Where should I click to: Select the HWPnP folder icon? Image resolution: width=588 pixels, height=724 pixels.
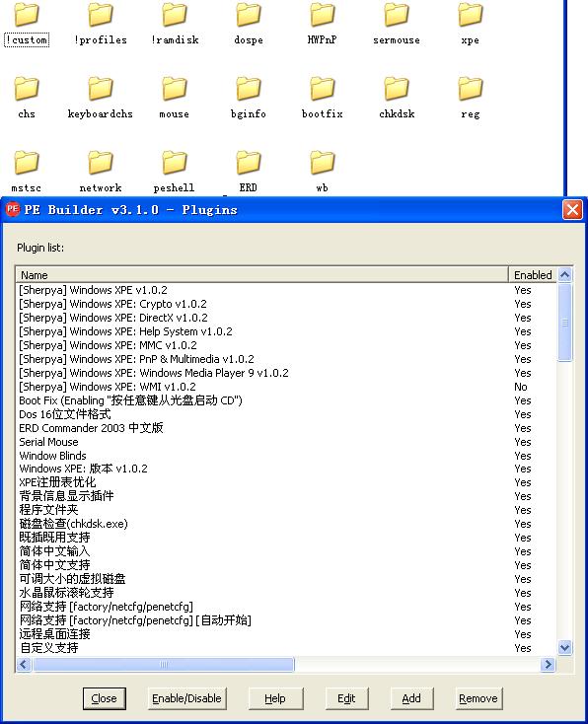[x=322, y=15]
